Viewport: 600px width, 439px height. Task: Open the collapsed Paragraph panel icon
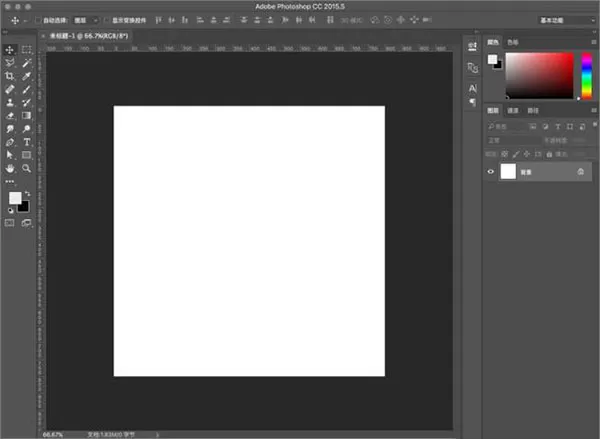point(473,102)
